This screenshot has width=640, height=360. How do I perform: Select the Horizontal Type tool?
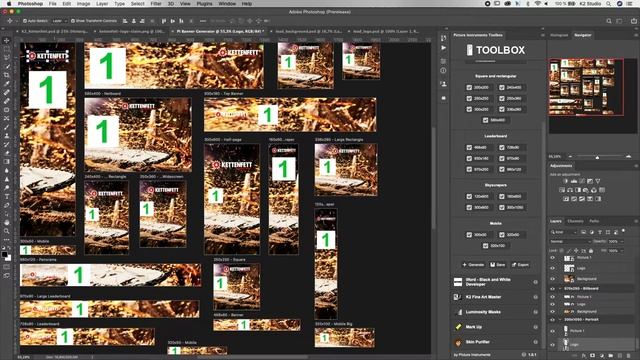[7, 196]
